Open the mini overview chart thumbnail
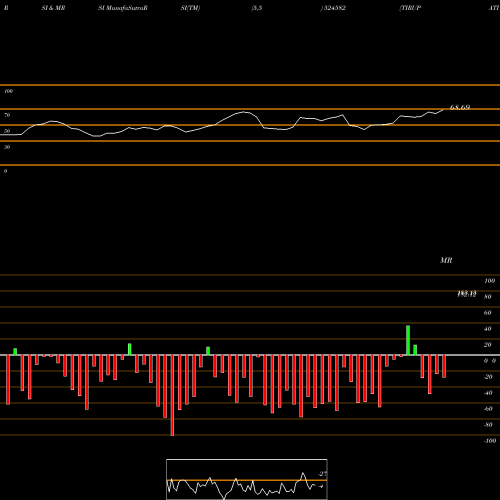Viewport: 500px width, 500px height. click(247, 479)
